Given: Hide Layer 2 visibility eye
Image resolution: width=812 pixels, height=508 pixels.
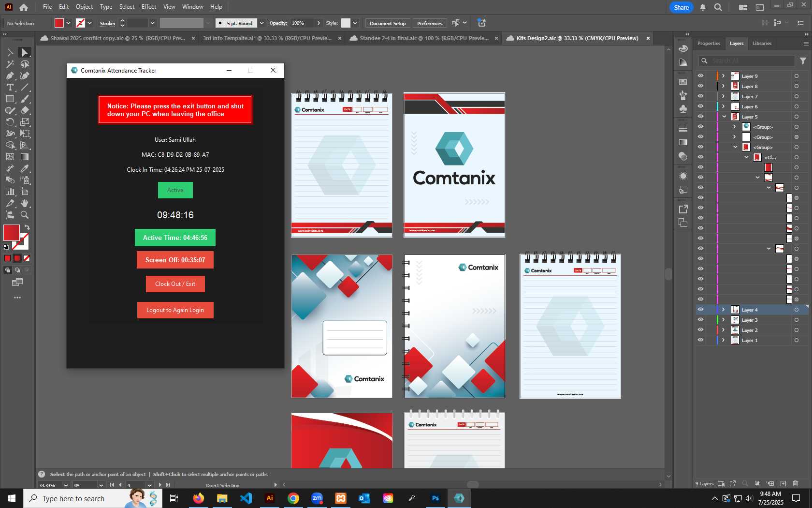Looking at the screenshot, I should click(700, 330).
